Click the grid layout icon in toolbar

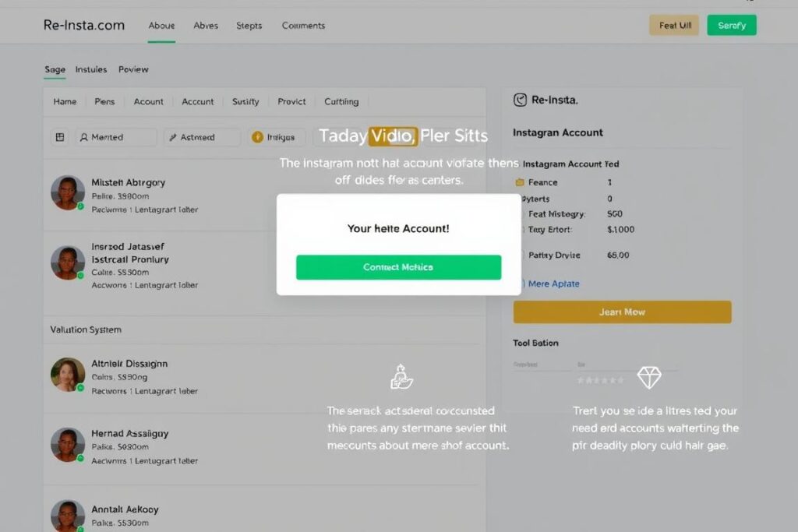pyautogui.click(x=59, y=137)
